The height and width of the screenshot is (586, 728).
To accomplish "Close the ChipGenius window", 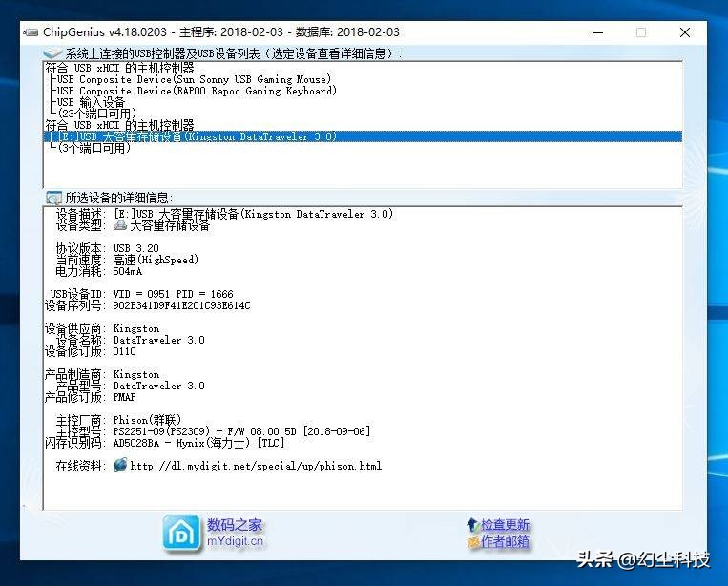I will (685, 32).
